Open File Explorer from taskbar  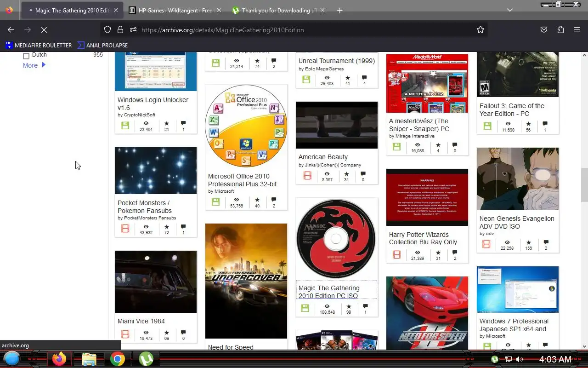tap(89, 359)
